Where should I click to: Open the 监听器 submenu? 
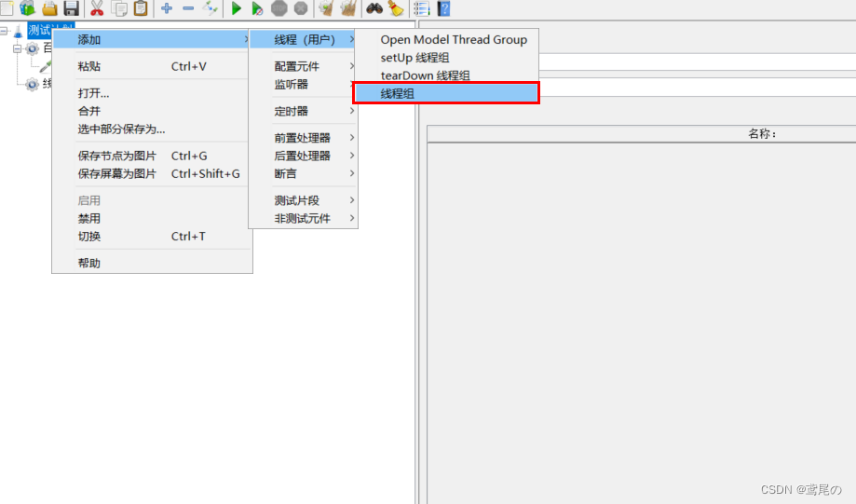[303, 84]
